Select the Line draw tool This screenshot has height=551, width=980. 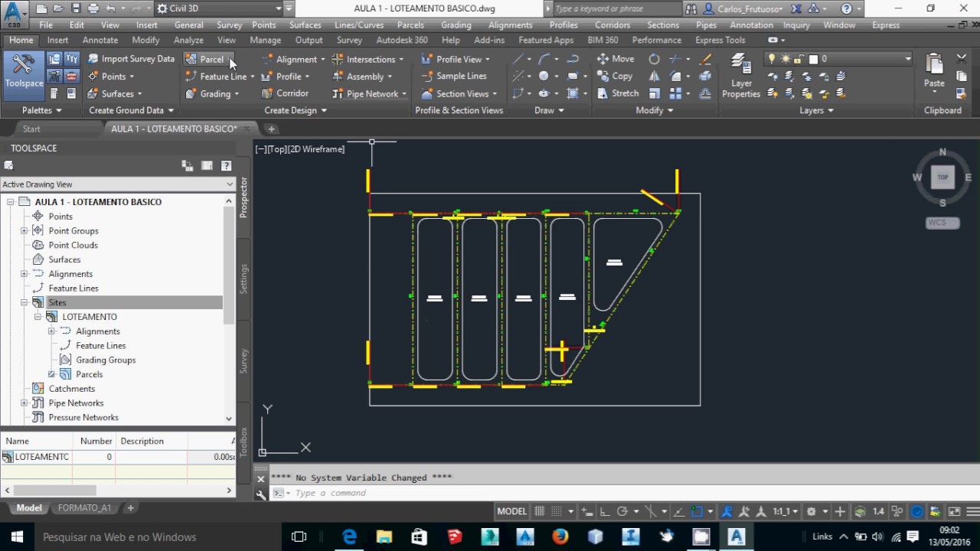[518, 59]
